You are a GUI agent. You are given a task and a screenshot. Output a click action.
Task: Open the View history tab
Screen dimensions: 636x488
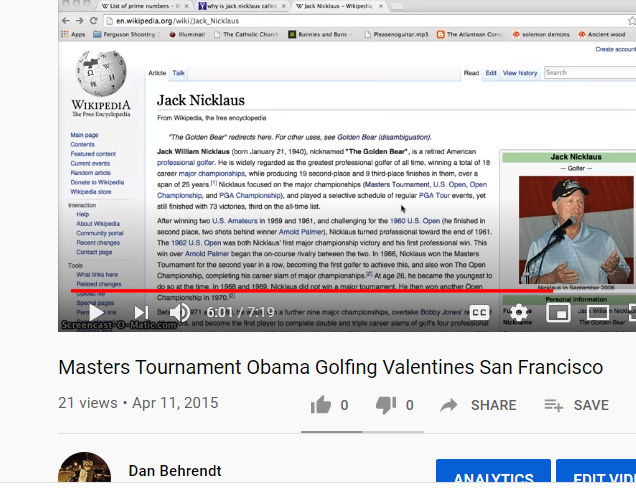click(520, 73)
